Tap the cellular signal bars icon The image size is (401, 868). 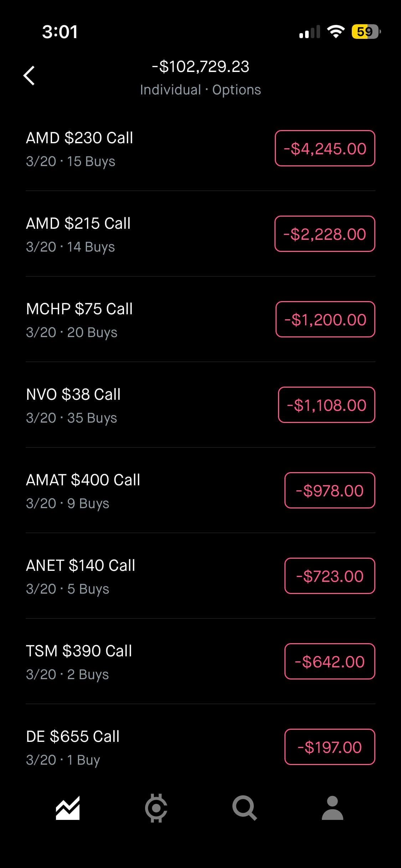click(x=309, y=32)
